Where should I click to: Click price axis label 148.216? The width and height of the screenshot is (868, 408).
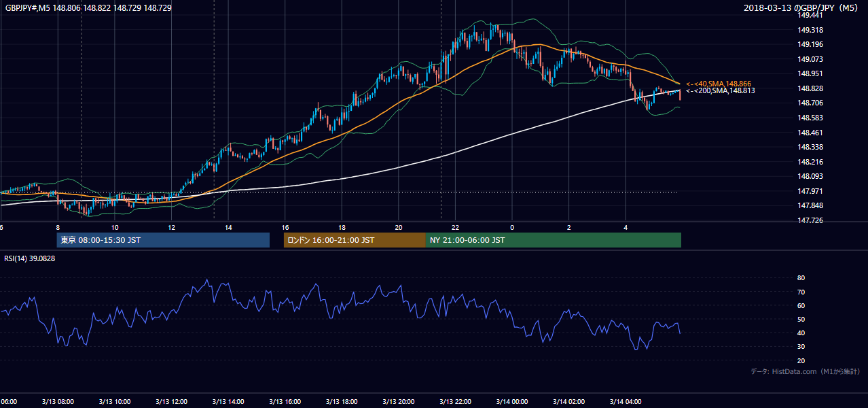(810, 162)
